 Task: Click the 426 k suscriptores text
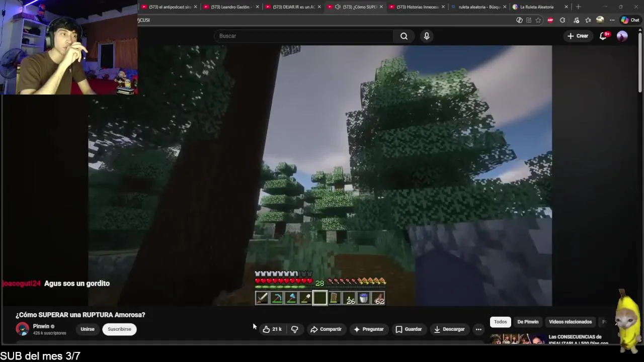pyautogui.click(x=49, y=333)
